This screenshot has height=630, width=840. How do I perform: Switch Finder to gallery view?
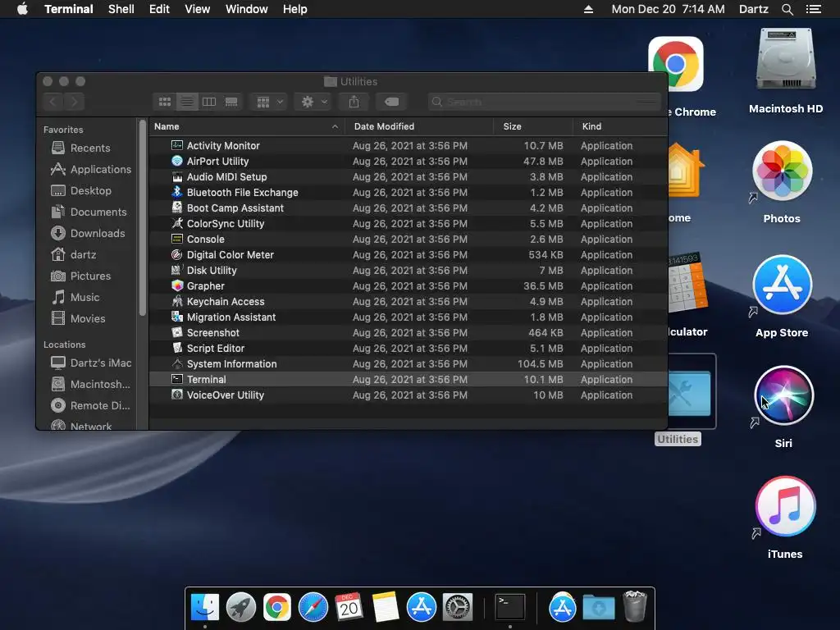pyautogui.click(x=231, y=102)
